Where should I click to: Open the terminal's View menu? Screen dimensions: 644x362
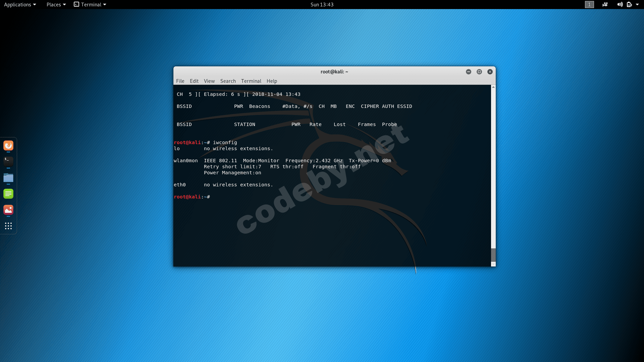pos(209,81)
